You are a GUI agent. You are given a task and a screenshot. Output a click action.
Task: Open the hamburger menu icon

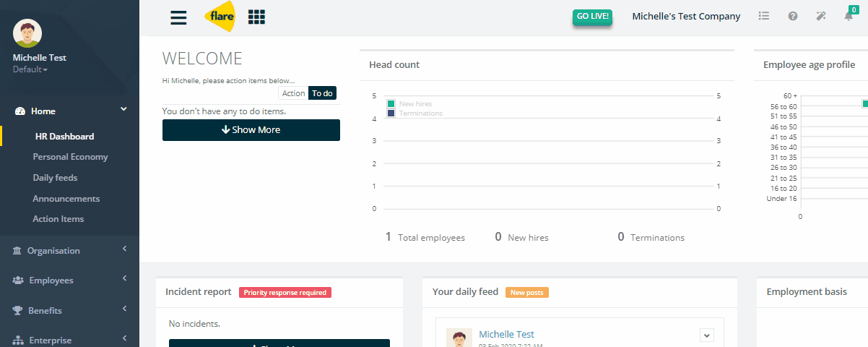(x=178, y=17)
